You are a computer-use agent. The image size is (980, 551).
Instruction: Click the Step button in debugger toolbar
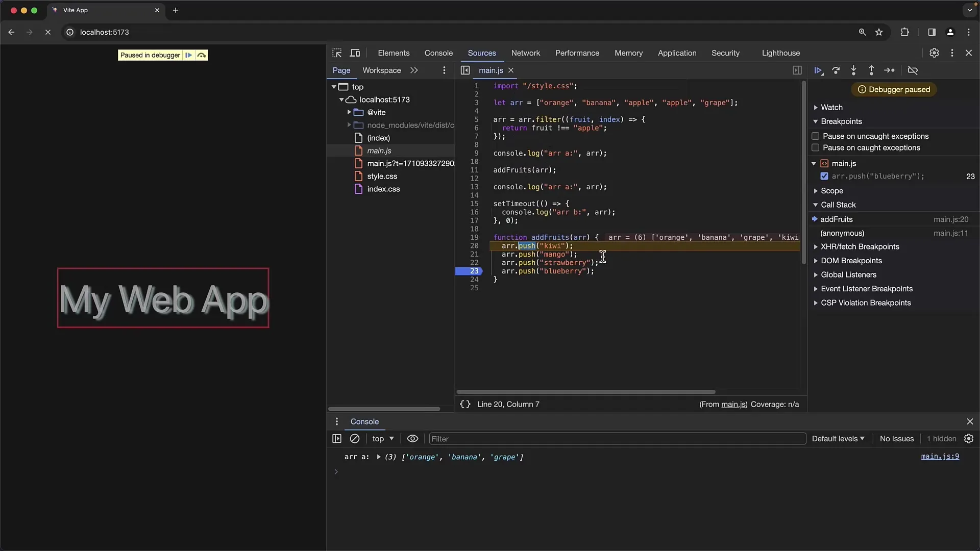point(889,70)
